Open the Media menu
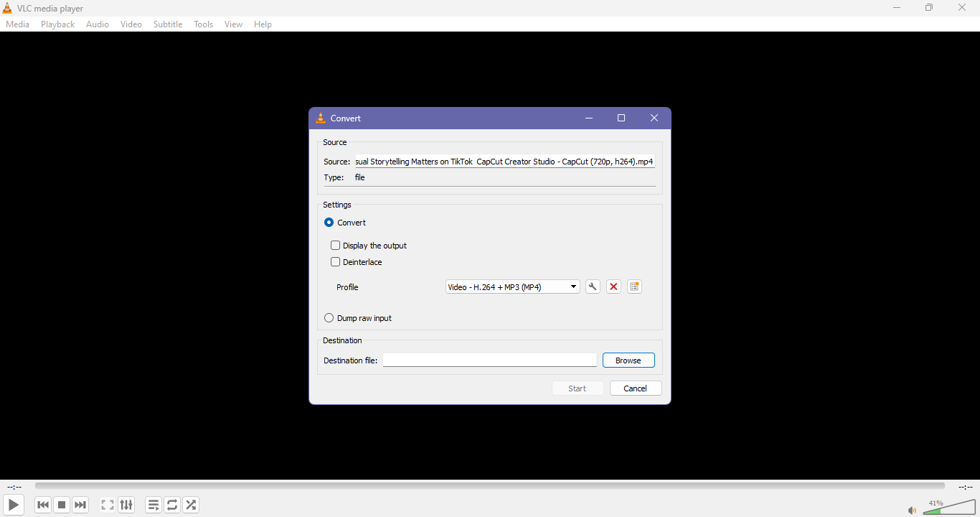Screen dimensions: 980x517 pyautogui.click(x=18, y=24)
